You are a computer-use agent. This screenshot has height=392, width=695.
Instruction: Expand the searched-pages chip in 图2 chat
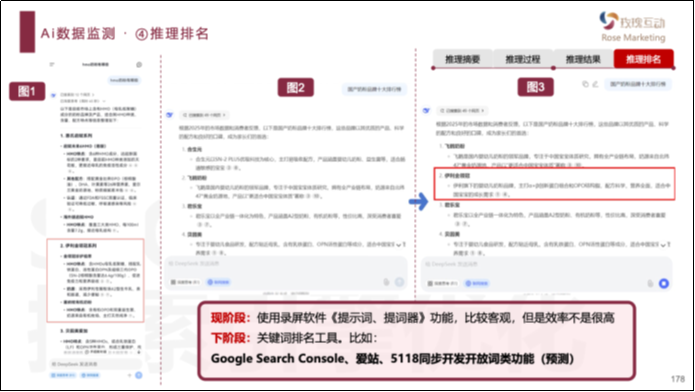pyautogui.click(x=204, y=115)
